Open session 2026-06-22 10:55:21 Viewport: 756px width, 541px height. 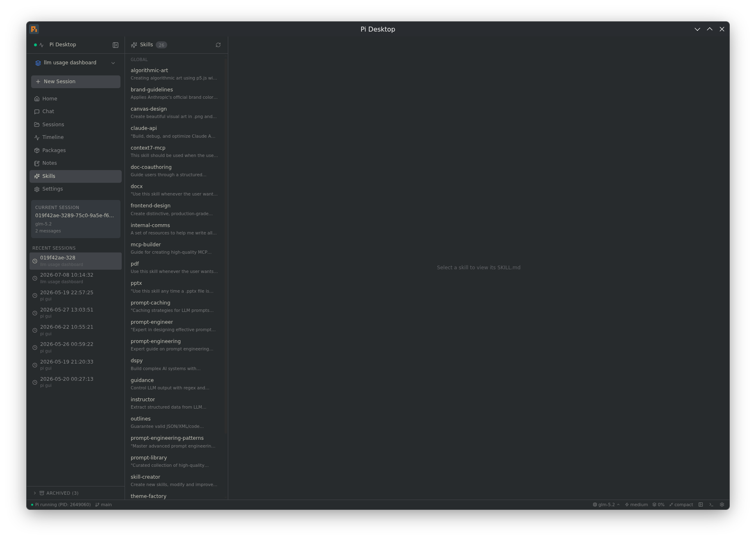coord(75,330)
